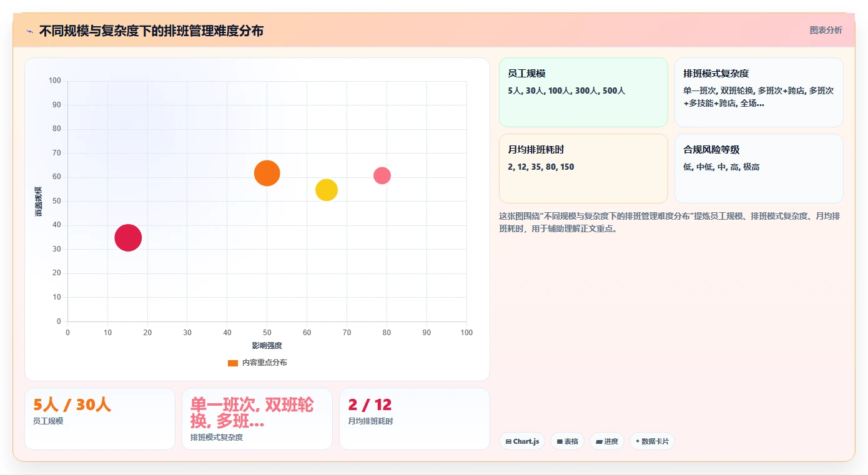Toggle the 内容重点分布 legend color box
Image resolution: width=868 pixels, height=475 pixels.
[233, 363]
